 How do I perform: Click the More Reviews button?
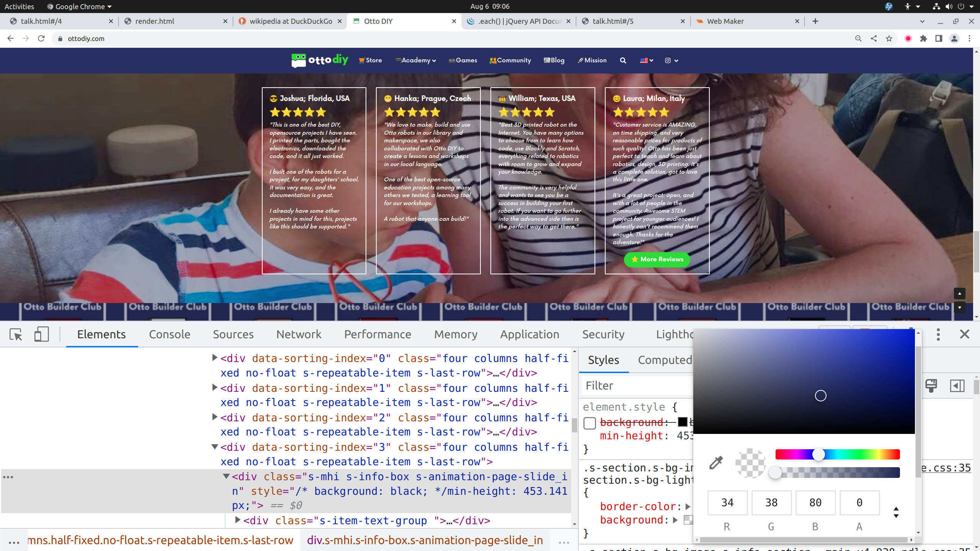click(657, 259)
